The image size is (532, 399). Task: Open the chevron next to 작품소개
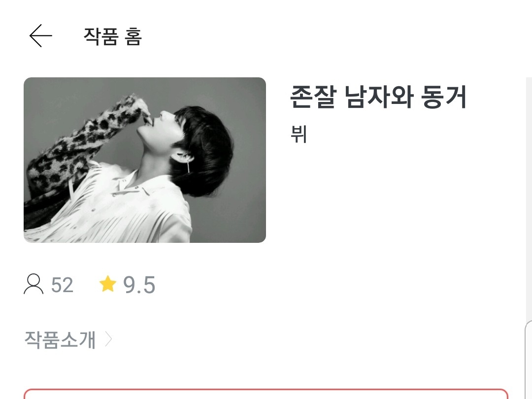pyautogui.click(x=108, y=339)
